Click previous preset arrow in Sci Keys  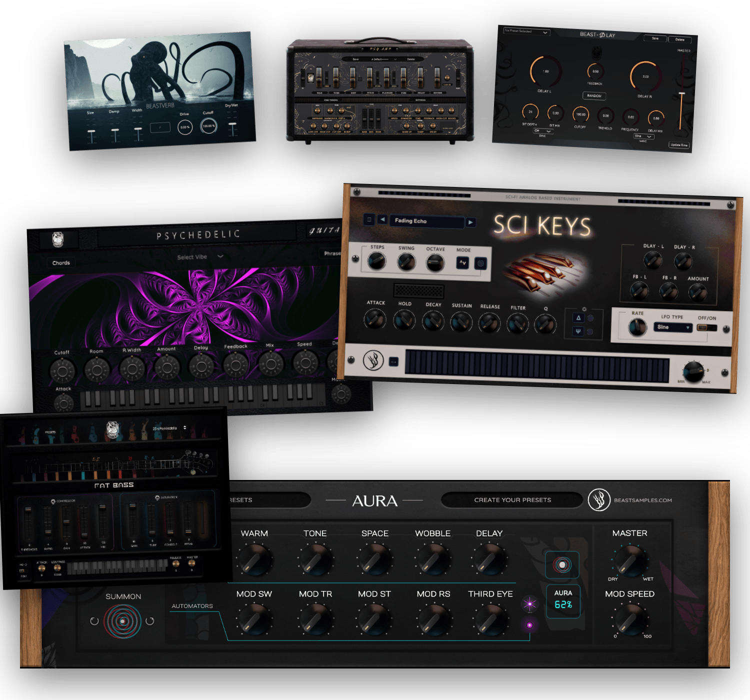pos(382,219)
